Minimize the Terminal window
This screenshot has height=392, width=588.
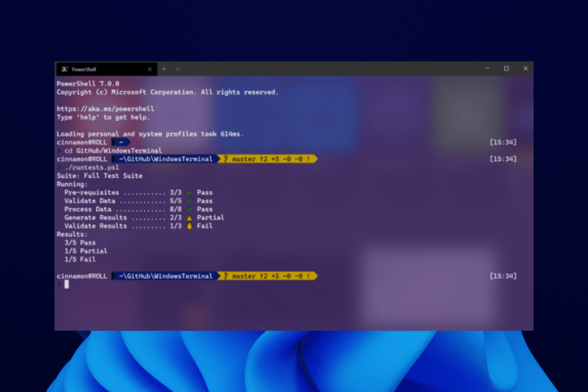(487, 68)
